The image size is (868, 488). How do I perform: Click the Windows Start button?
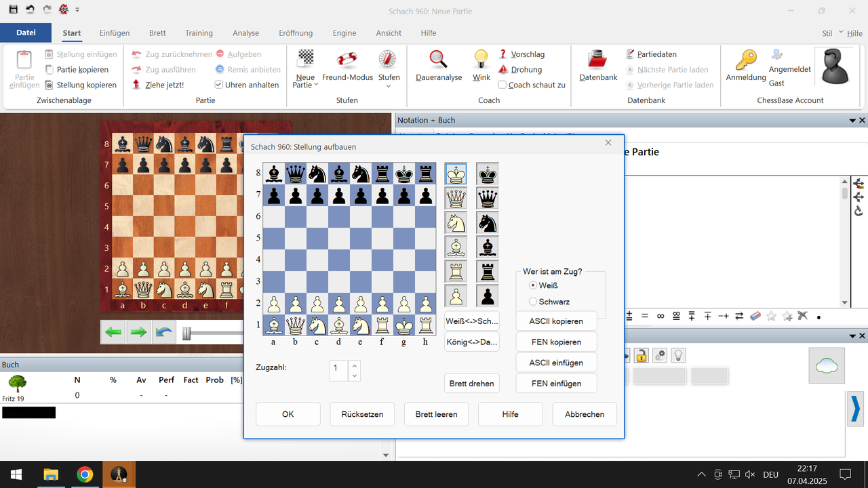tap(16, 474)
